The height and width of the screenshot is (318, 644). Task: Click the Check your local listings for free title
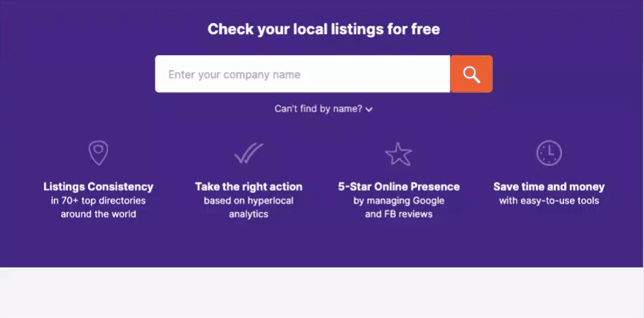[324, 29]
